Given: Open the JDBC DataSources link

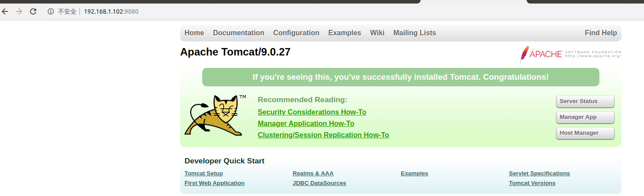Looking at the screenshot, I should click(x=319, y=183).
